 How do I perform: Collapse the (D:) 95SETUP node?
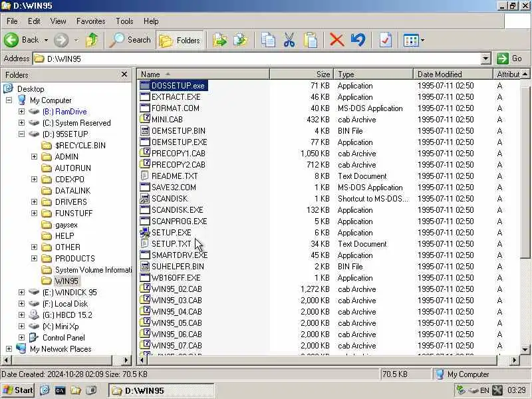click(x=21, y=134)
